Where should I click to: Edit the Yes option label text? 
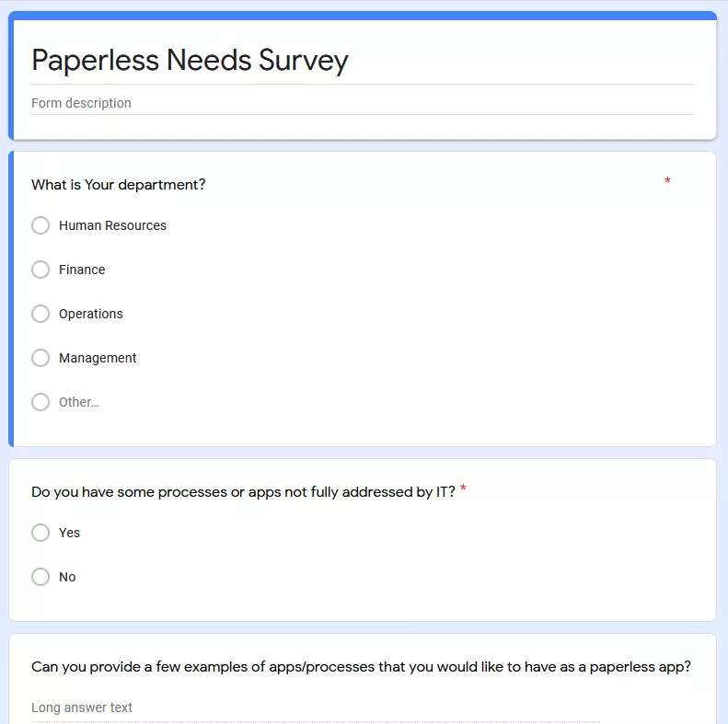click(69, 533)
